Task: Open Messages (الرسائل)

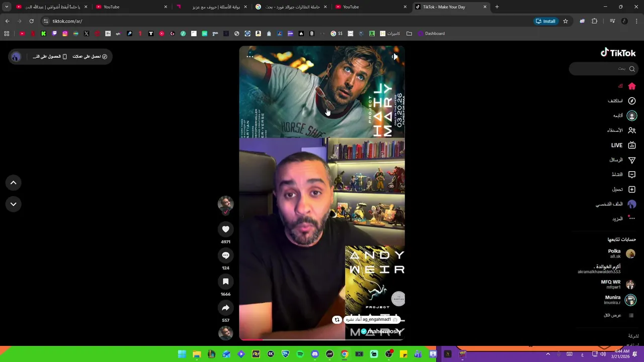Action: 622,160
